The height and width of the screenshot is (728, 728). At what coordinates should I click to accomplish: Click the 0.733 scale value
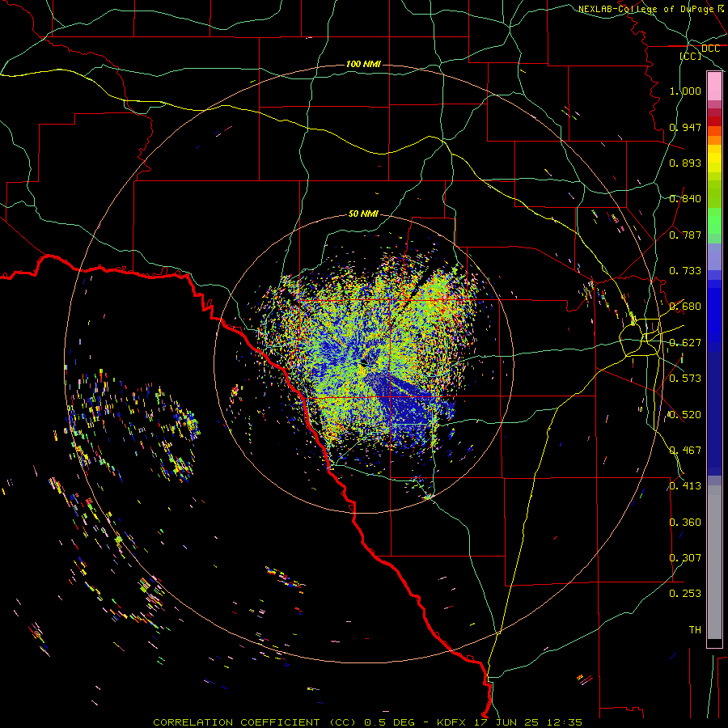coord(685,271)
